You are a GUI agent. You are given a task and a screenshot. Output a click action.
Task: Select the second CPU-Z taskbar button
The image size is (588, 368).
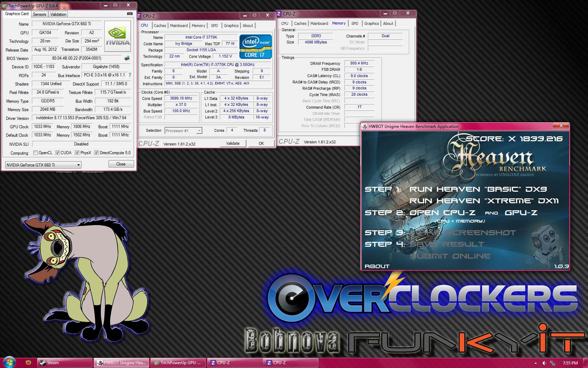tap(290, 363)
